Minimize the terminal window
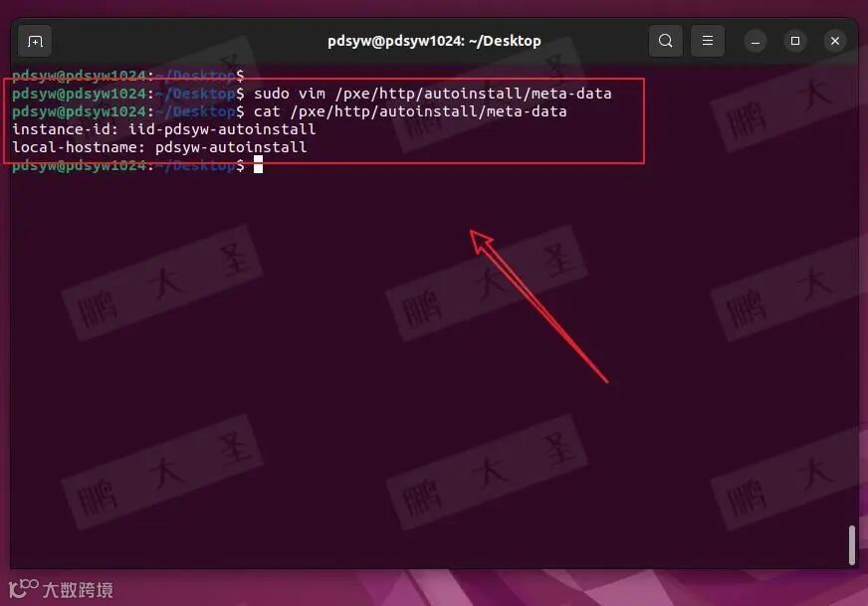868x606 pixels. pos(756,42)
